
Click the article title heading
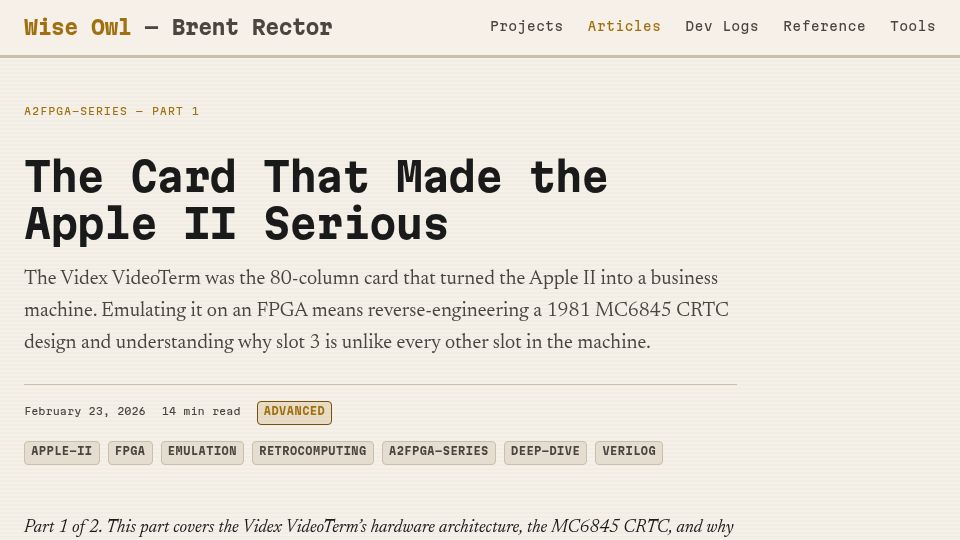[316, 200]
